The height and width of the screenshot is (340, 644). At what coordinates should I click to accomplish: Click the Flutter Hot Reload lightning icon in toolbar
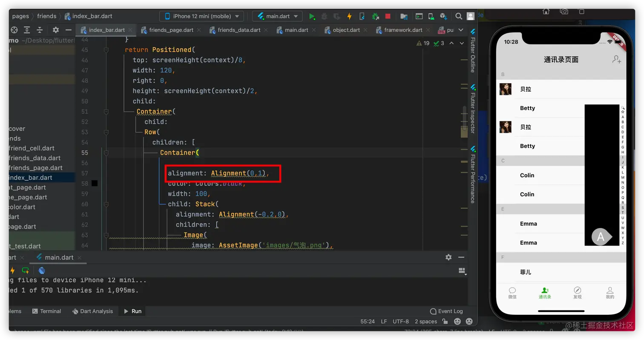click(x=349, y=16)
